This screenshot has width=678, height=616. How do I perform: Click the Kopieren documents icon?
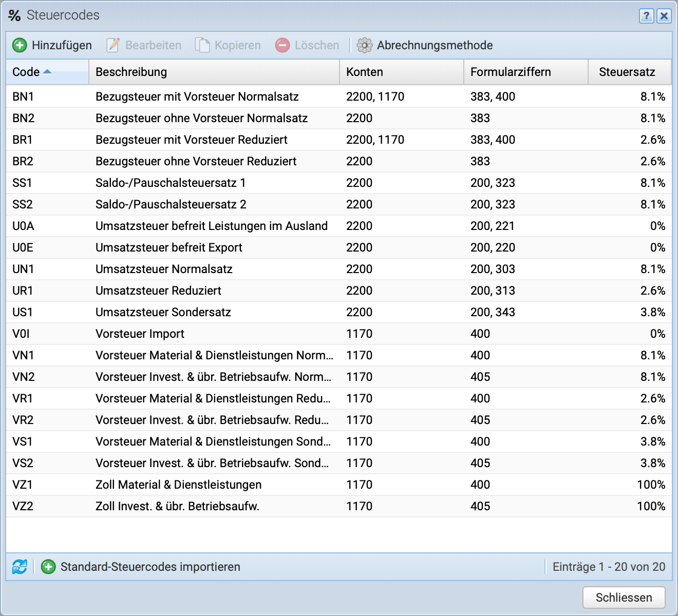pos(202,45)
